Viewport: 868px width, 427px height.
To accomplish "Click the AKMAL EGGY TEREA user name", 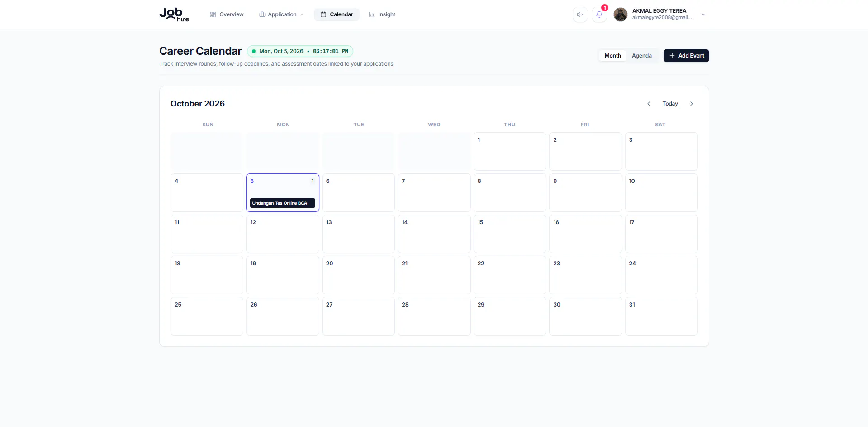I will tap(659, 11).
